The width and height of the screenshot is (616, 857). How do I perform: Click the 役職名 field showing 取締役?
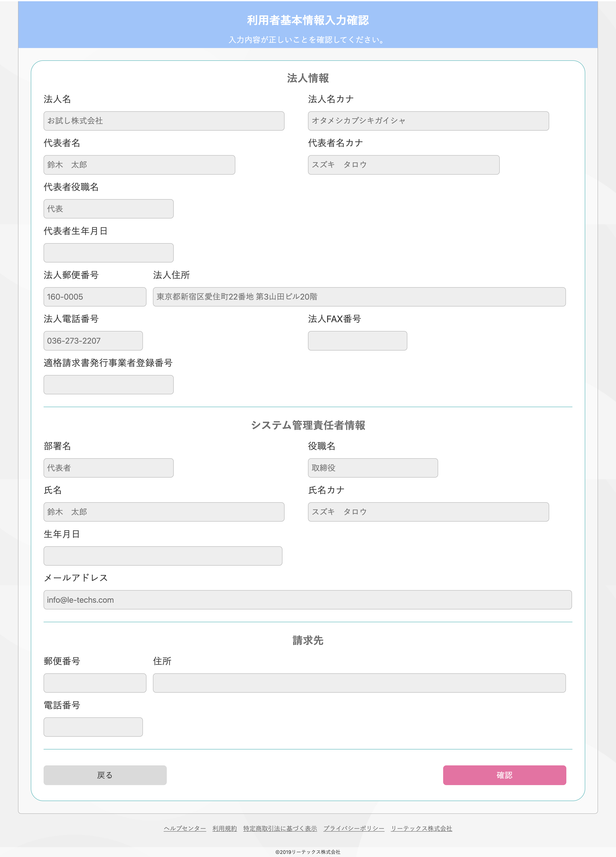point(373,468)
